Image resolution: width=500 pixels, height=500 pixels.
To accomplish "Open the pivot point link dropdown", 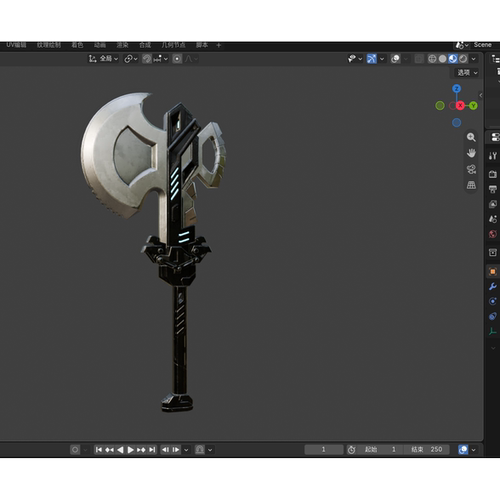I will point(131,59).
